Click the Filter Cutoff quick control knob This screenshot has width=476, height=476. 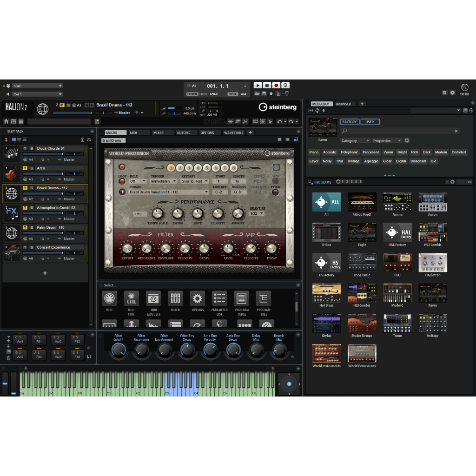coord(119,350)
